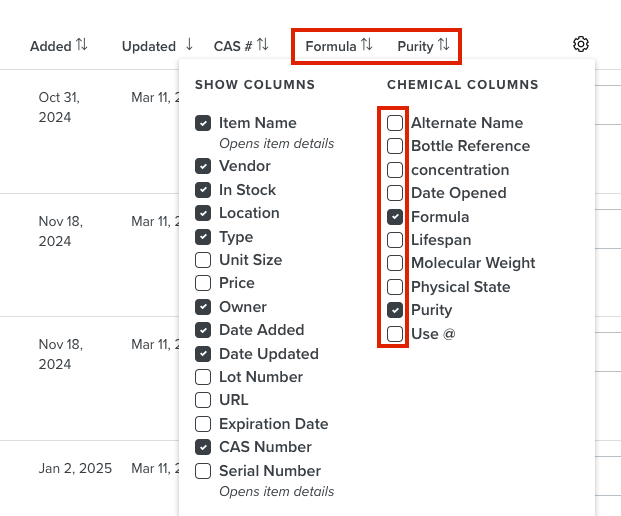This screenshot has width=621, height=516.
Task: Enable the Price column checkbox
Action: click(x=203, y=283)
